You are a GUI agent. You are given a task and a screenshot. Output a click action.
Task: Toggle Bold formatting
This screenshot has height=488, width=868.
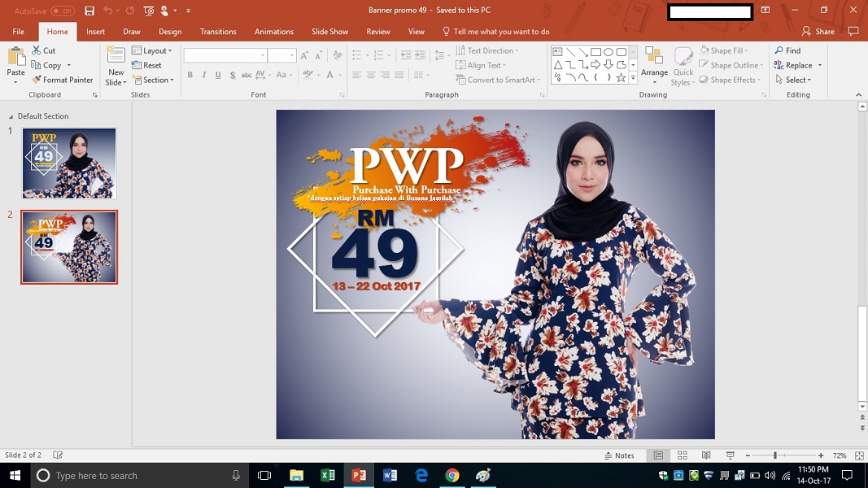pos(190,75)
